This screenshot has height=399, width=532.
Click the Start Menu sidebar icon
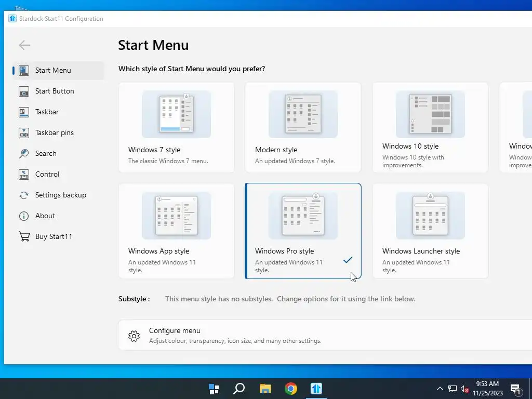pos(24,70)
